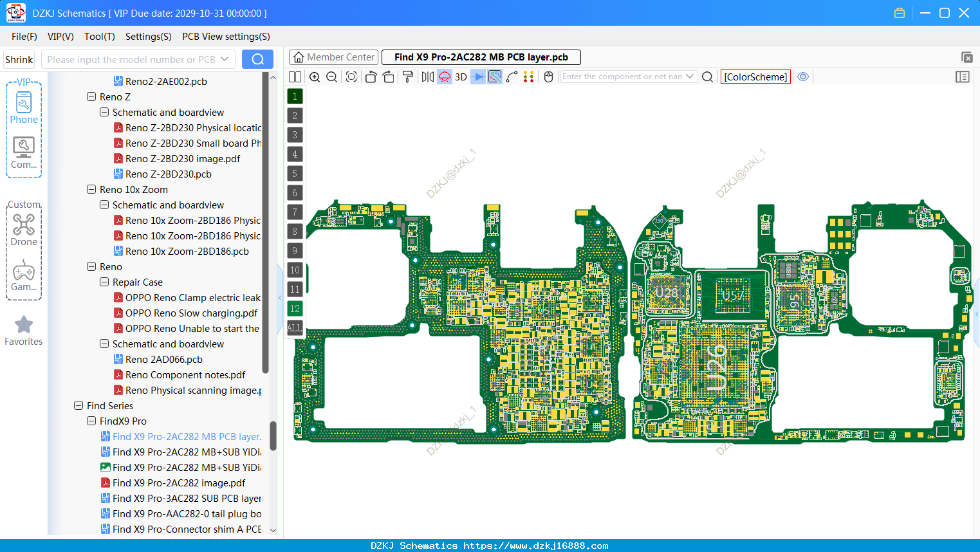Show PCB layer 1
This screenshot has width=980, height=552.
[295, 96]
